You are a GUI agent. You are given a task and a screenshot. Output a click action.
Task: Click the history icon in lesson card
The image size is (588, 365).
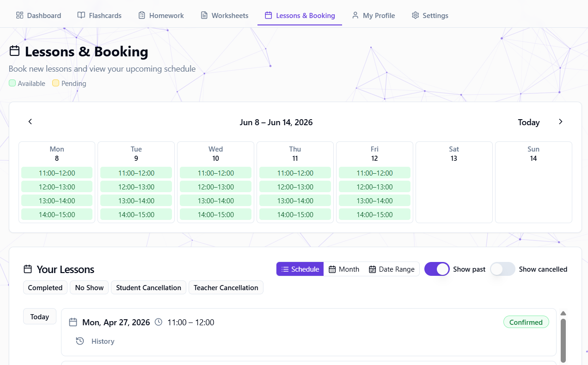click(80, 341)
